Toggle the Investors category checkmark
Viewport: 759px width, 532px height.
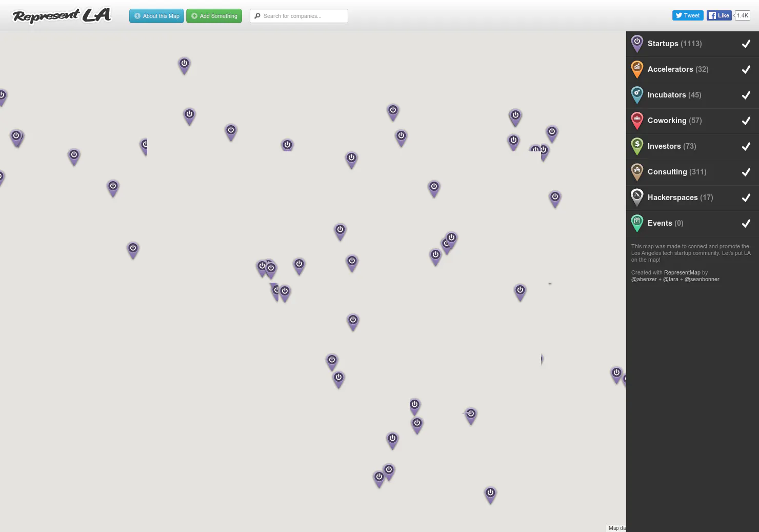746,146
